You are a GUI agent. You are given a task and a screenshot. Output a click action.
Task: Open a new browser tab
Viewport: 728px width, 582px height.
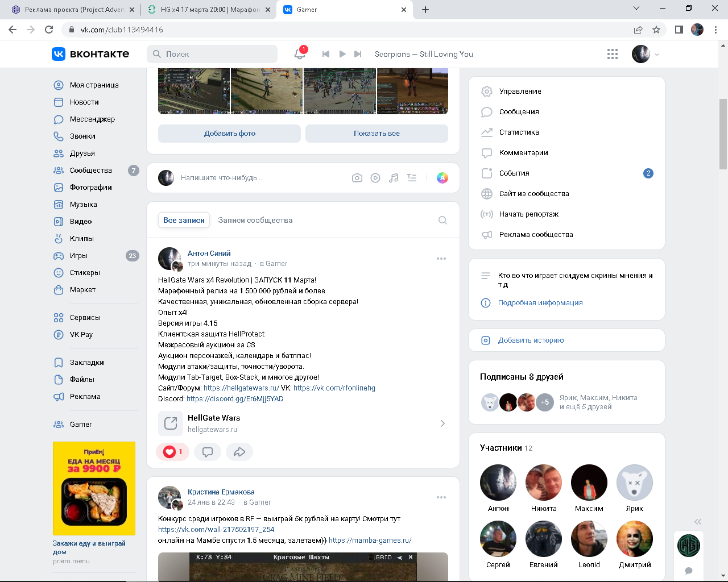click(425, 10)
